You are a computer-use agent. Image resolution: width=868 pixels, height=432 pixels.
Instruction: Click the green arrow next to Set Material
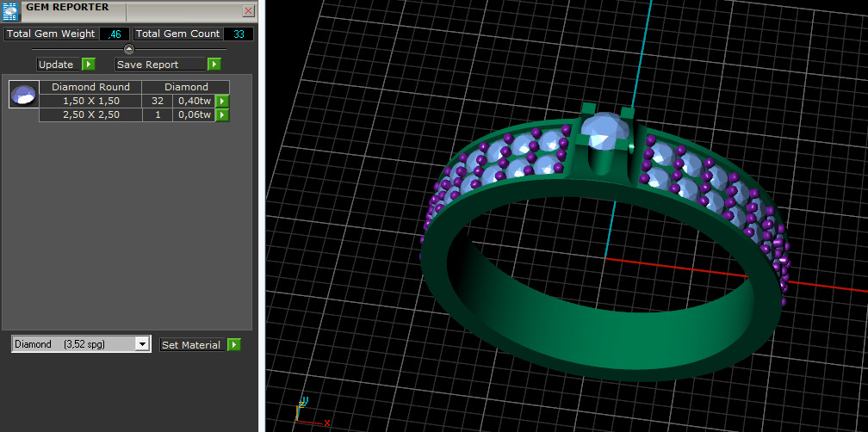(234, 344)
